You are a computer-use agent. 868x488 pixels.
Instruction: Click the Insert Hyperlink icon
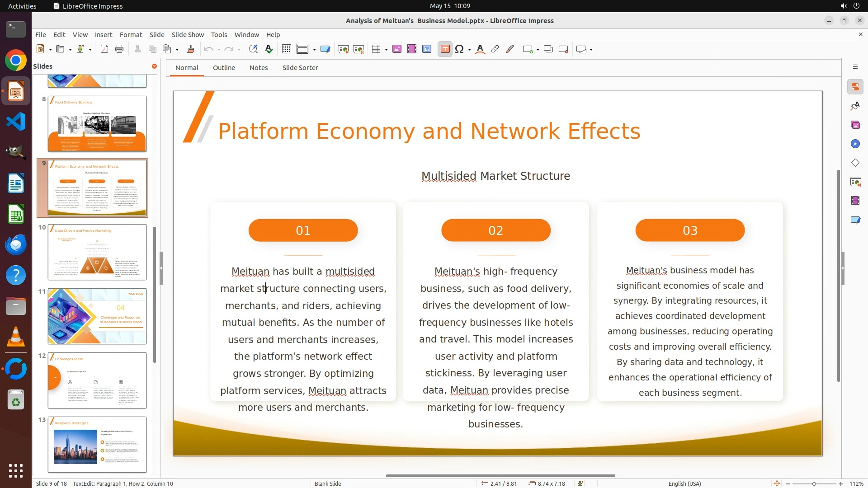coord(495,49)
